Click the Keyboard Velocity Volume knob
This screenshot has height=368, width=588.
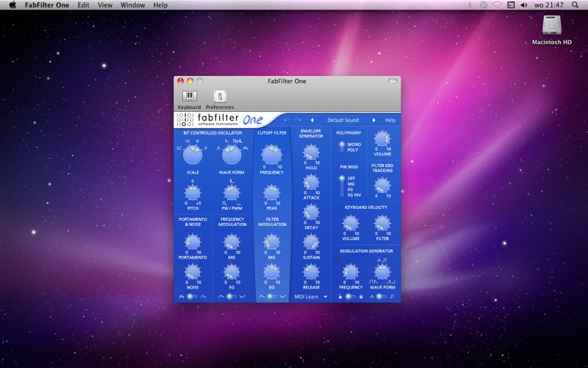point(351,224)
